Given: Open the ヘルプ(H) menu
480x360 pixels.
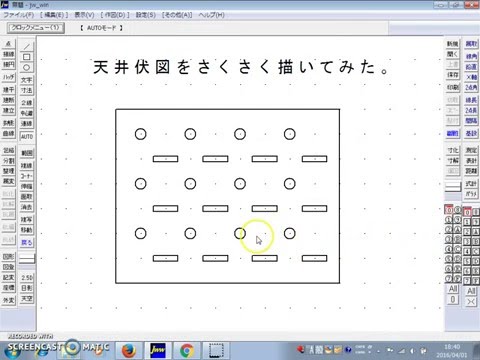Looking at the screenshot, I should [212, 15].
